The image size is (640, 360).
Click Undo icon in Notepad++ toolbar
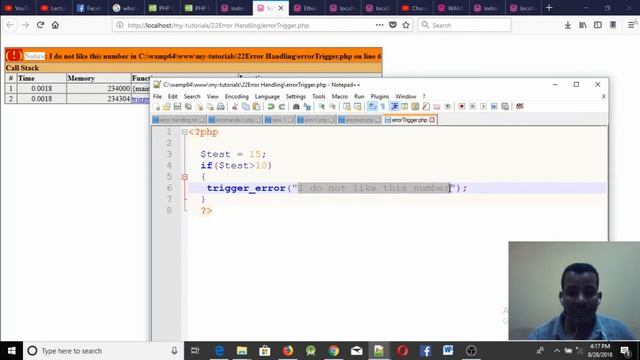click(271, 107)
